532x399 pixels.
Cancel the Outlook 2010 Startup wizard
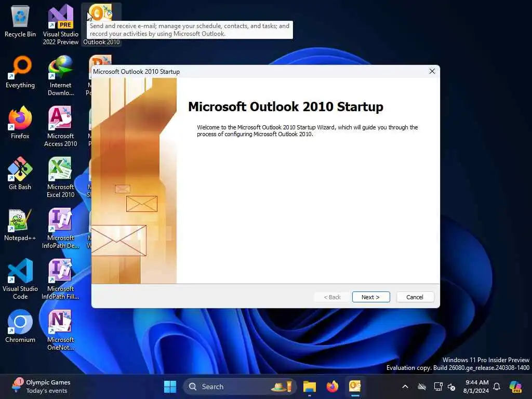(x=415, y=297)
